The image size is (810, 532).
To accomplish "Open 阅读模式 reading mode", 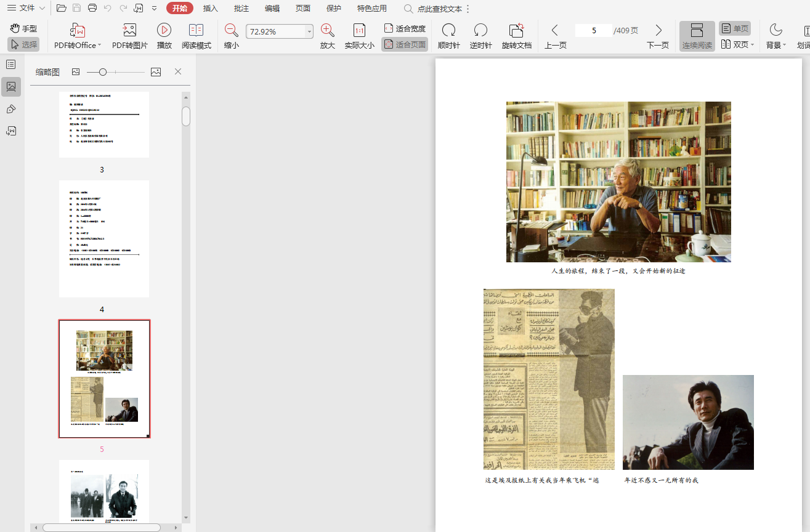I will (196, 31).
